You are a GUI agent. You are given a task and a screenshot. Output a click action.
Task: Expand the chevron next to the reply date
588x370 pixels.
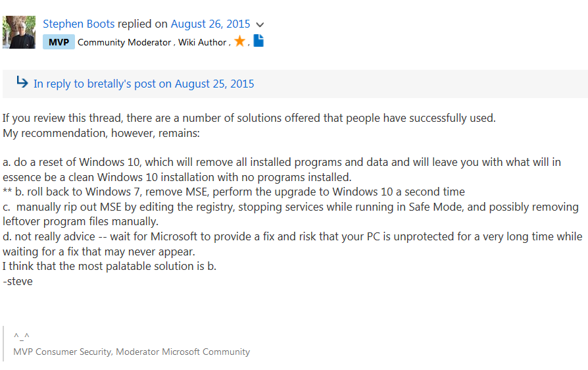pos(260,25)
